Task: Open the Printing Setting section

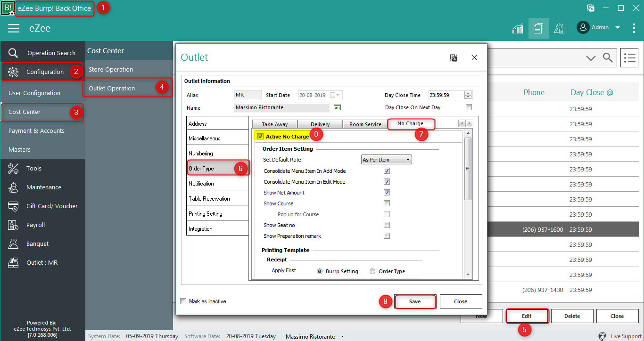Action: pos(217,213)
